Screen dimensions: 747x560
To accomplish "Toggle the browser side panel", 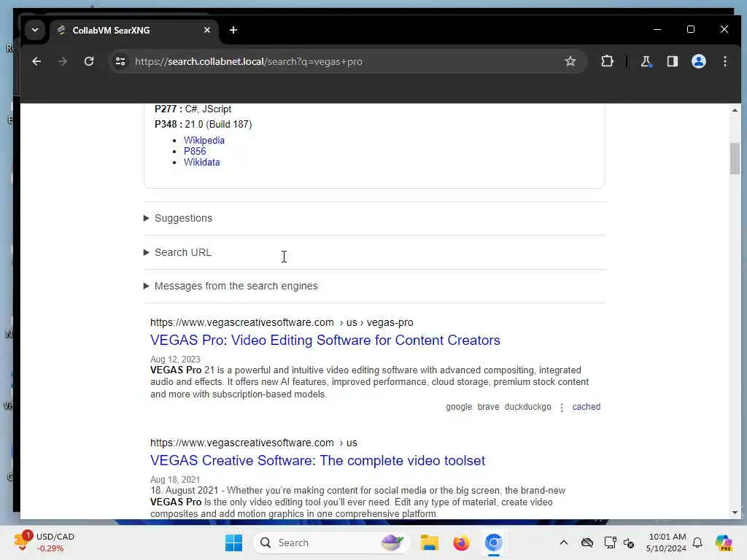I will 672,61.
